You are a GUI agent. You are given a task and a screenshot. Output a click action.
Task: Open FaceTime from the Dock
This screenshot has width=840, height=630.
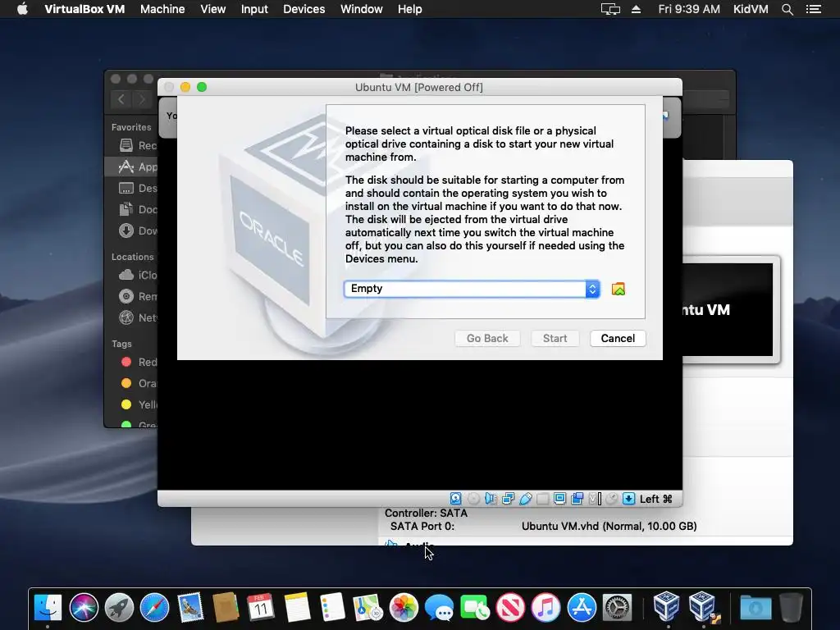click(x=475, y=608)
